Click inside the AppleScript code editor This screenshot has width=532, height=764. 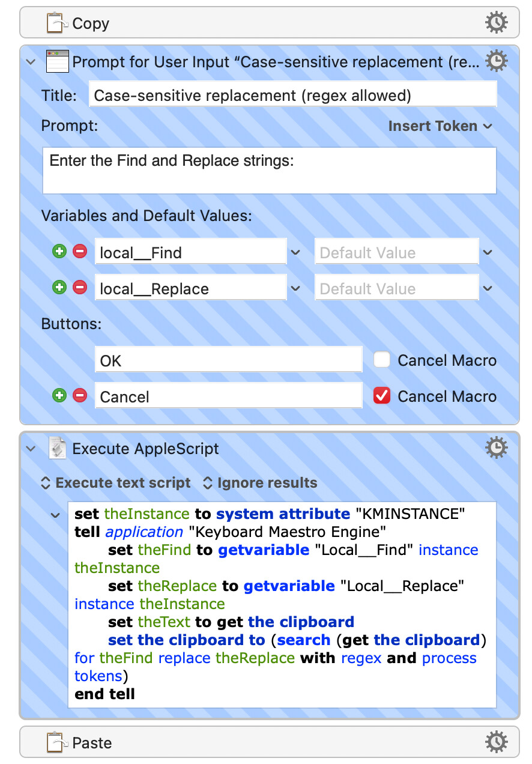tap(282, 605)
